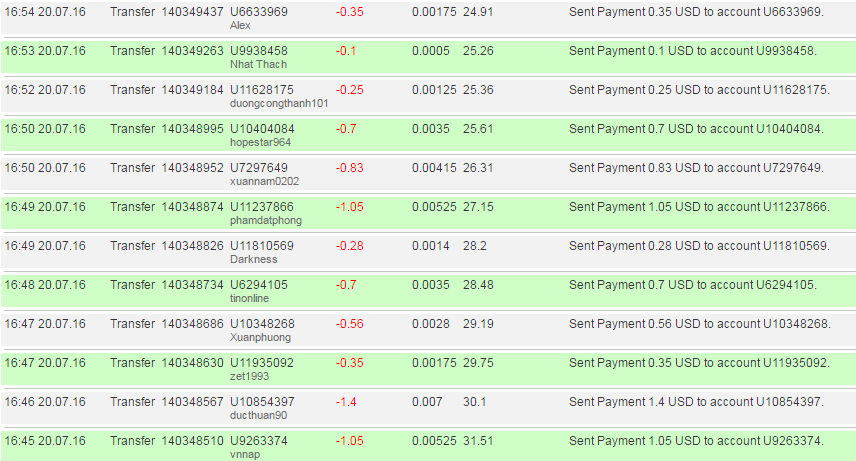Select memo 'Sent Payment 0.35 USD to account U6633969.'
The height and width of the screenshot is (461, 856).
pos(697,12)
